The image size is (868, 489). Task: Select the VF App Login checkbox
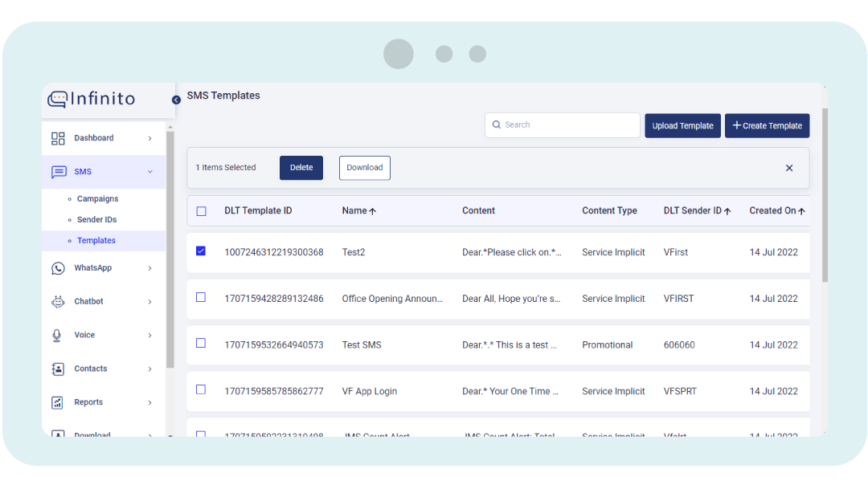point(201,390)
